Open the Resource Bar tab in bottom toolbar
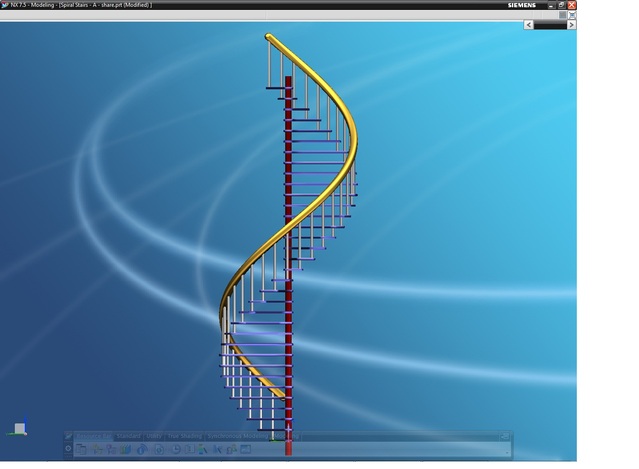The width and height of the screenshot is (639, 469). (x=94, y=436)
